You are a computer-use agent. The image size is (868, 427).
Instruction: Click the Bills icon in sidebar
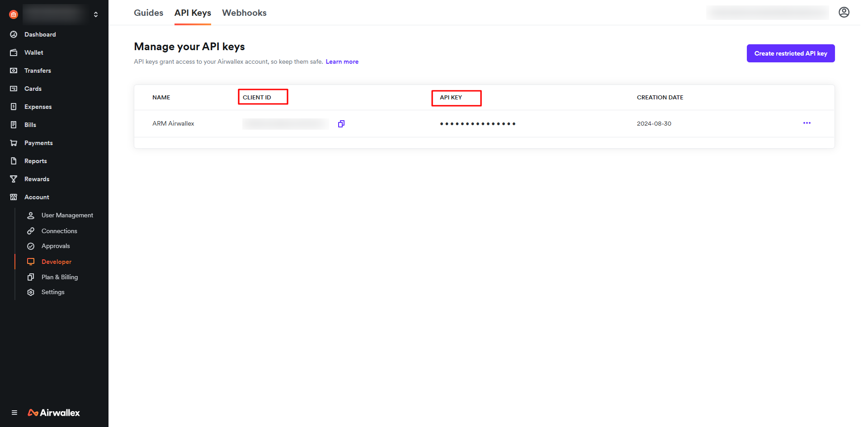(14, 125)
